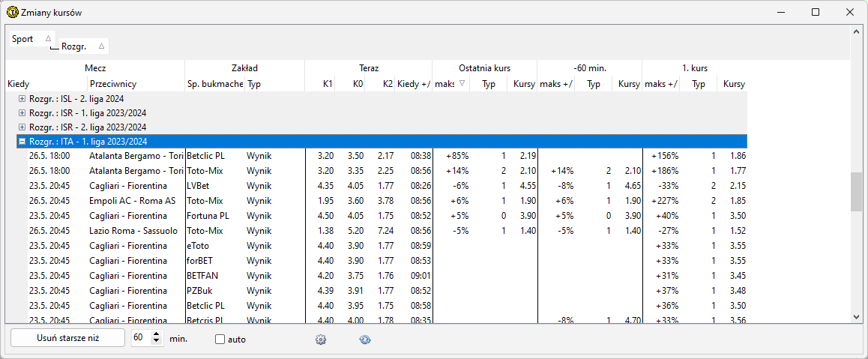Increase minutes with the spinner up arrow
This screenshot has height=359, width=868.
[x=157, y=334]
